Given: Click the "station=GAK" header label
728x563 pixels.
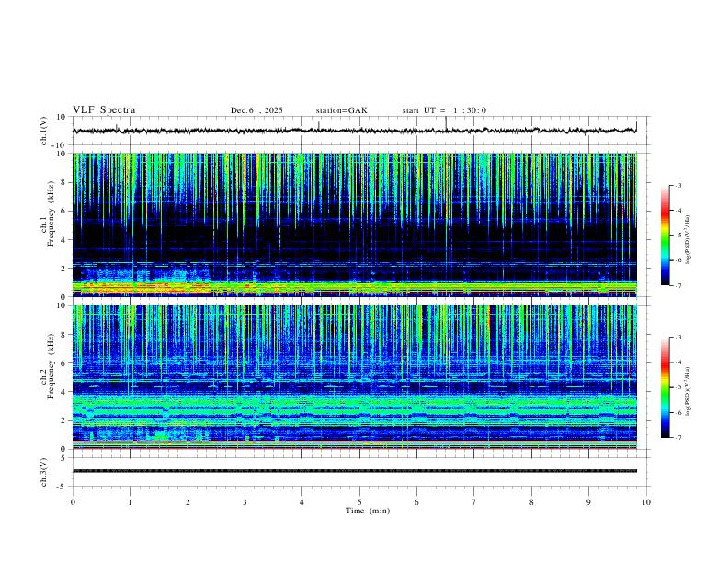Looking at the screenshot, I should click(341, 110).
